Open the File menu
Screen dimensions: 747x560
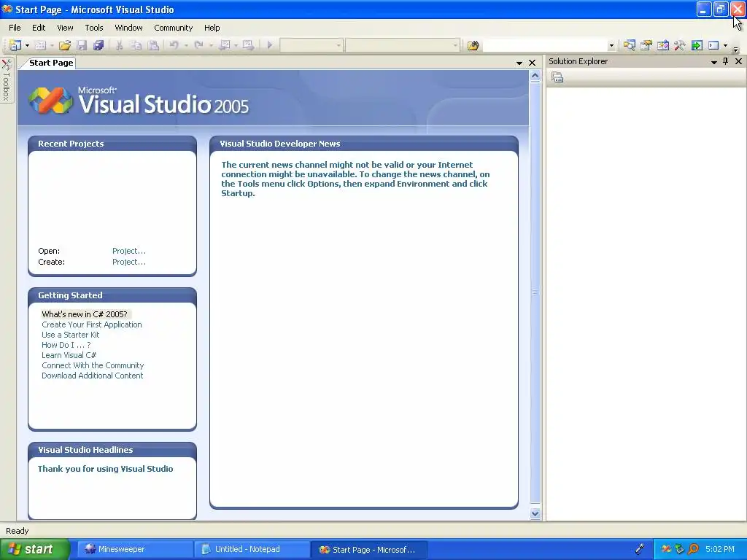coord(15,28)
